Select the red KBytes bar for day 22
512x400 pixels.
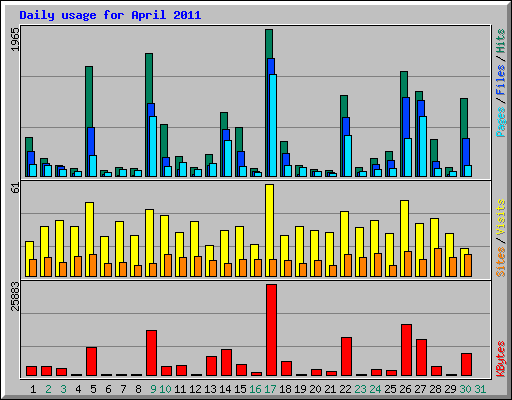pos(346,357)
